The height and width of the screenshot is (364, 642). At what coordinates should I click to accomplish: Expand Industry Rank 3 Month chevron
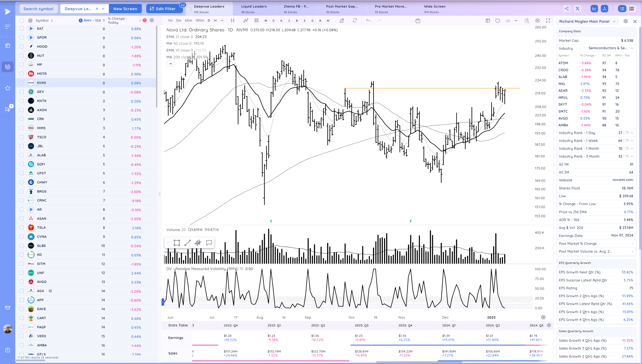tap(632, 157)
